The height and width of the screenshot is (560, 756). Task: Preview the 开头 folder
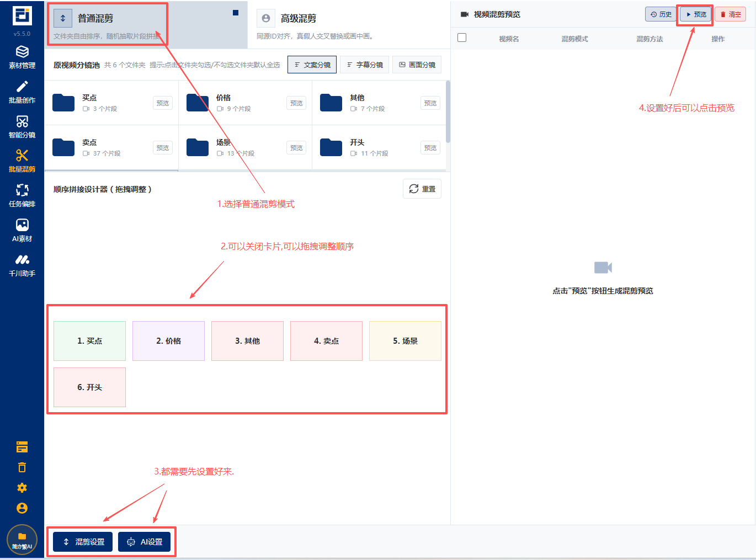(x=430, y=148)
